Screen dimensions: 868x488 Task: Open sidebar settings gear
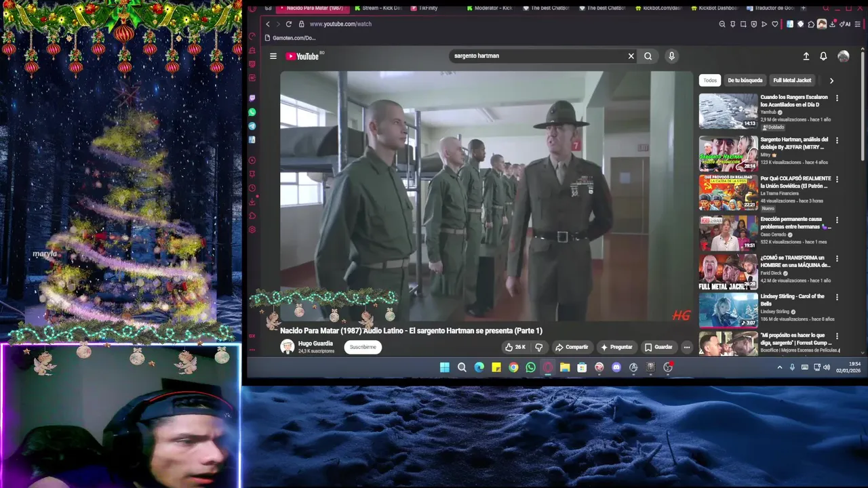coord(252,230)
